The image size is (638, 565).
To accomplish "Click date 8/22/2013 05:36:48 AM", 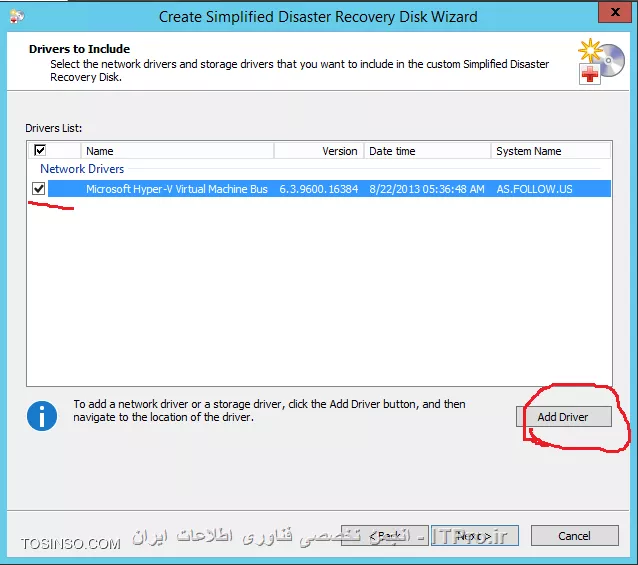I will coord(427,189).
